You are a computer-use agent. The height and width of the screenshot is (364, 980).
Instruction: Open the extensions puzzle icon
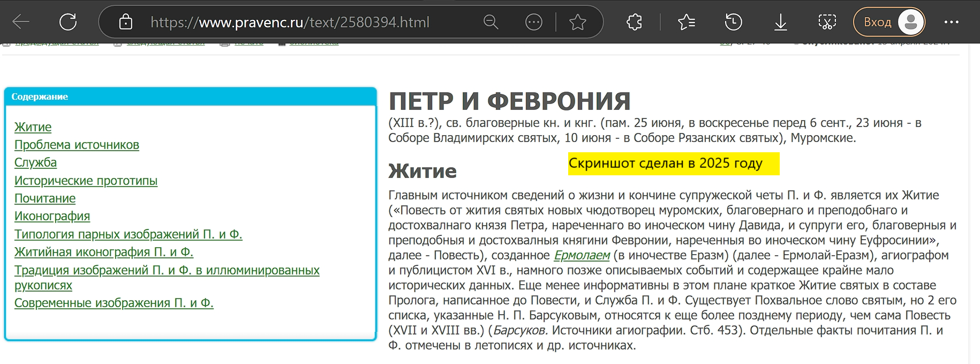click(x=634, y=22)
